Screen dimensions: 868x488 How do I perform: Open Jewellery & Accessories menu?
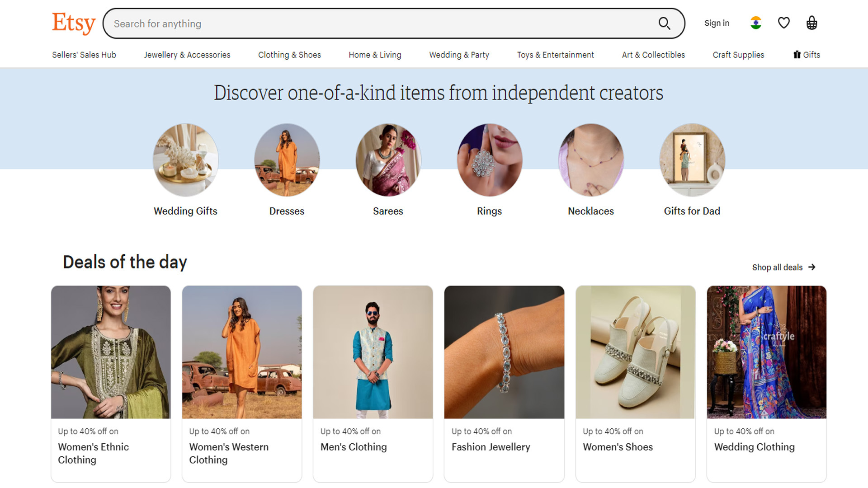tap(187, 55)
